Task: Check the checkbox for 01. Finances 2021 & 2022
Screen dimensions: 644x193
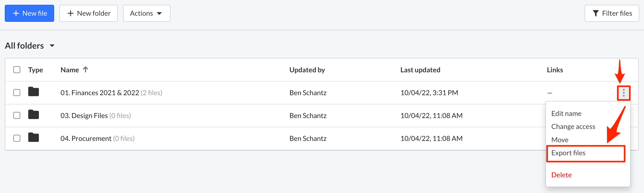Action: [x=17, y=93]
